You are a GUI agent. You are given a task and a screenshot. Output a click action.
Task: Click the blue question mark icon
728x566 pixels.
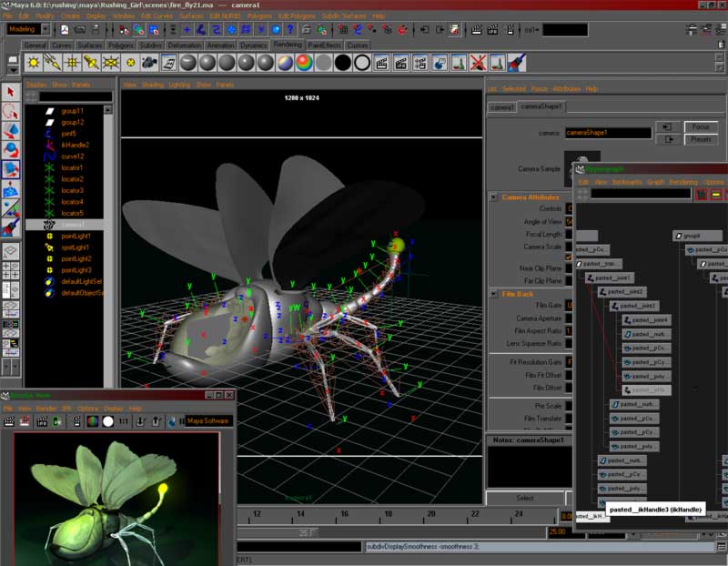290,30
